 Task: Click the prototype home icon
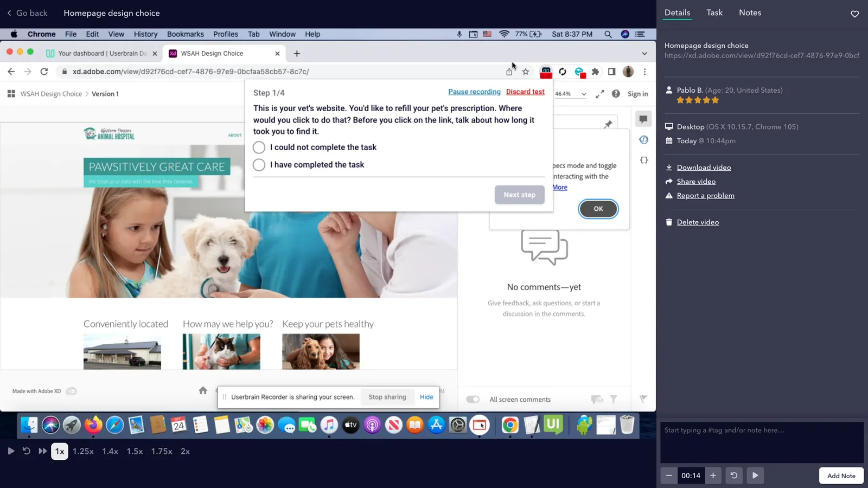[203, 390]
